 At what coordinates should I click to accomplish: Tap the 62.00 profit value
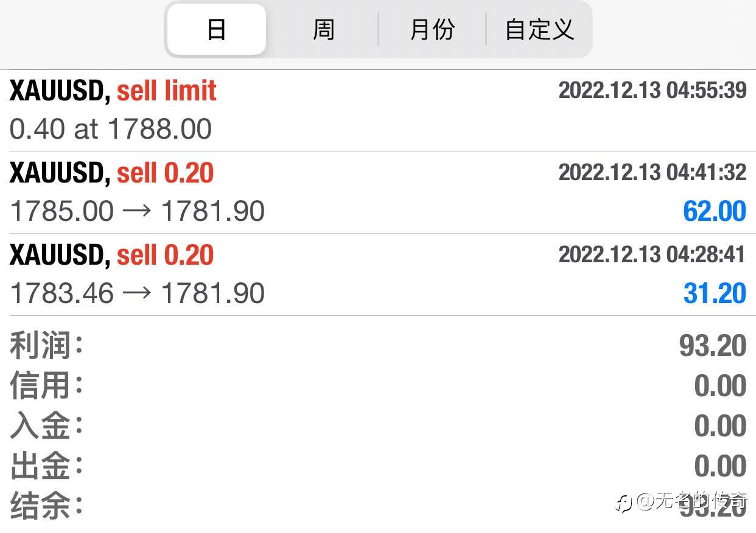[x=714, y=211]
